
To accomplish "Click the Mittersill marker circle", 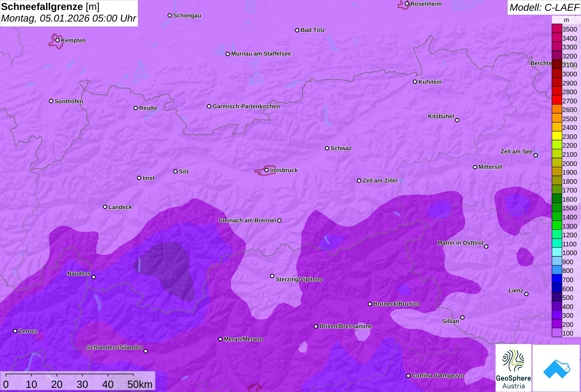I will (475, 167).
